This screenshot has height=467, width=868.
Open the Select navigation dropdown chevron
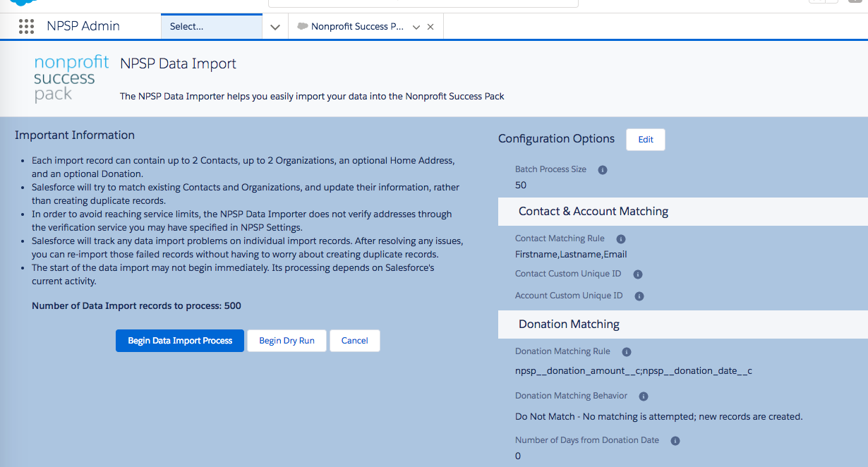click(275, 26)
